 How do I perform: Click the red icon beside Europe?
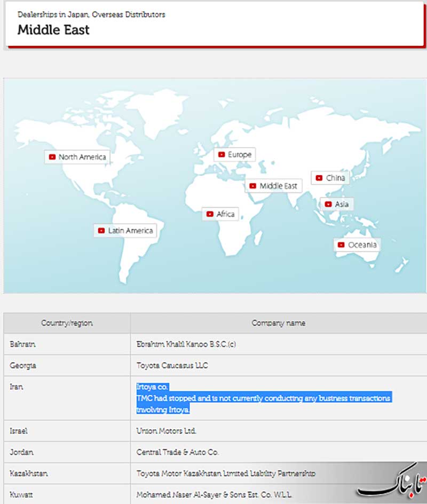[x=222, y=155]
